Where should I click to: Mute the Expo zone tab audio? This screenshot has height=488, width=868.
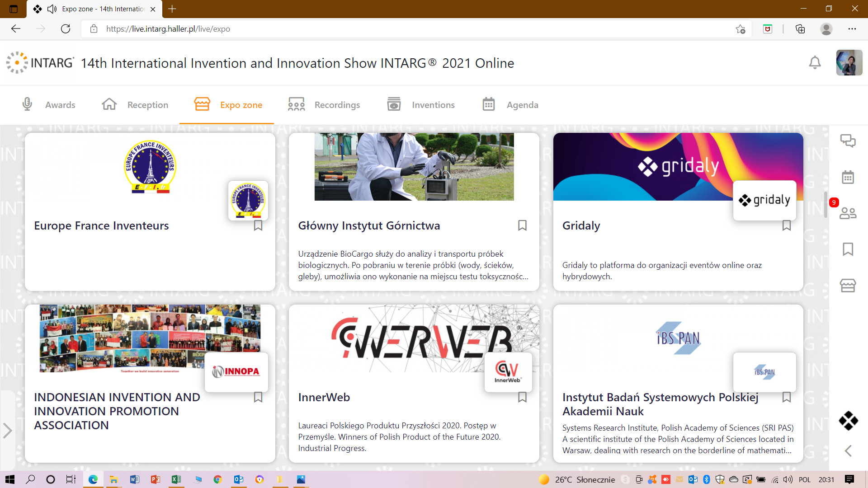click(52, 9)
